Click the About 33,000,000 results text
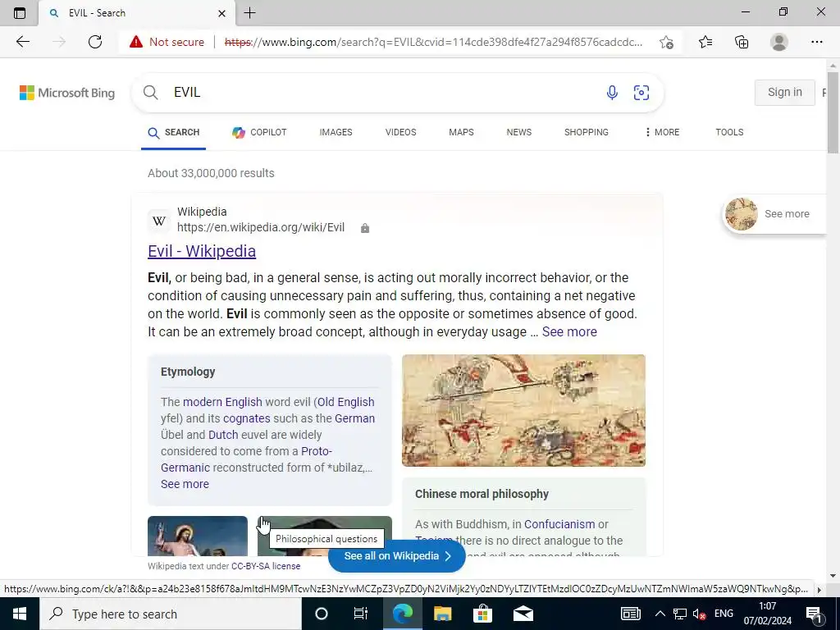 (211, 174)
